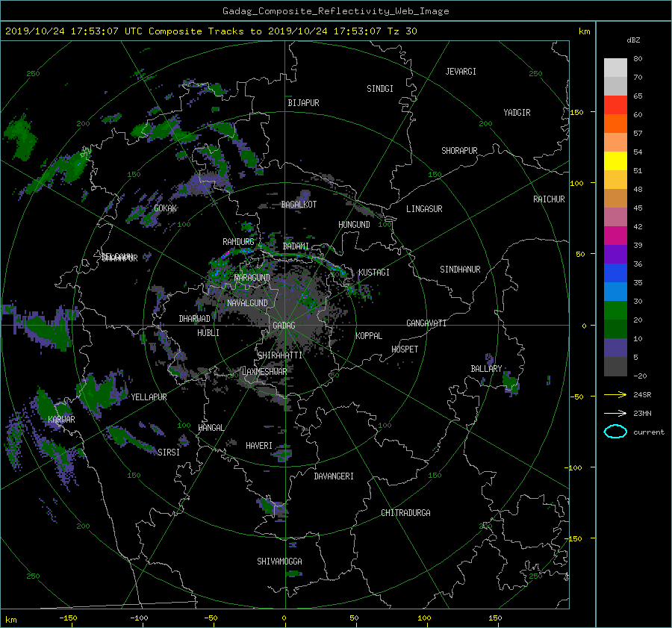
Task: Click the DHARWAD city label
Action: pos(195,319)
